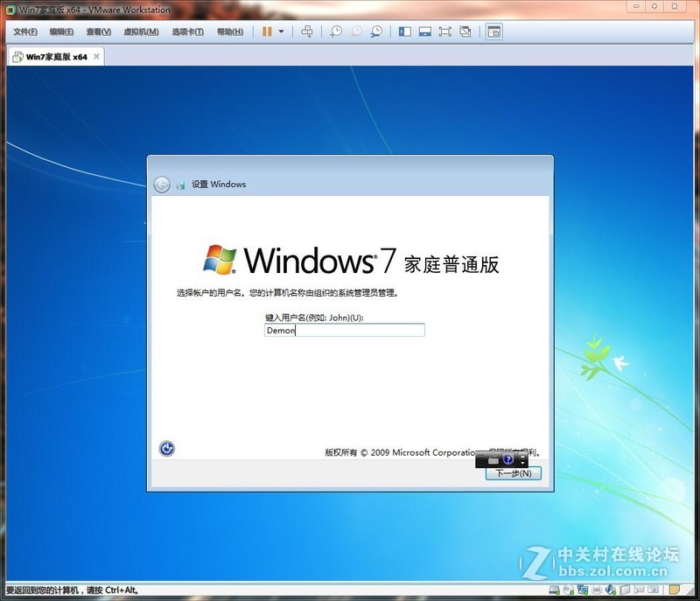This screenshot has height=601, width=700.
Task: Click the back arrow in the setup dialog
Action: point(162,185)
